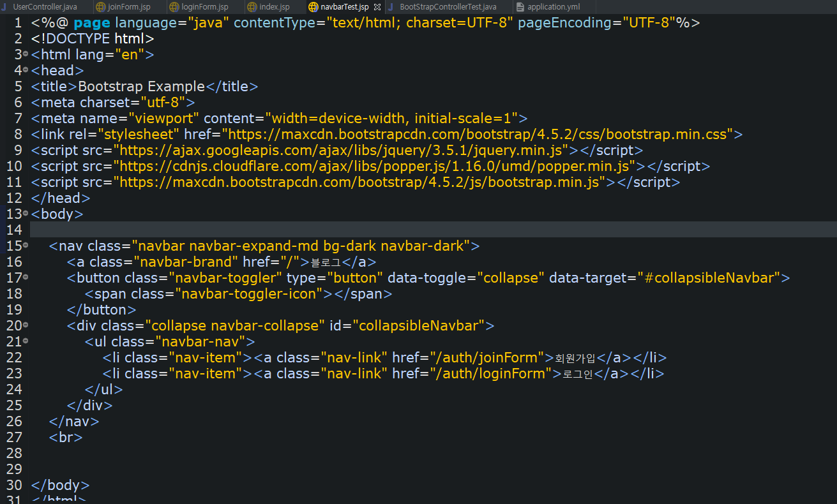
Task: Switch to the application.yml tab
Action: 554,7
